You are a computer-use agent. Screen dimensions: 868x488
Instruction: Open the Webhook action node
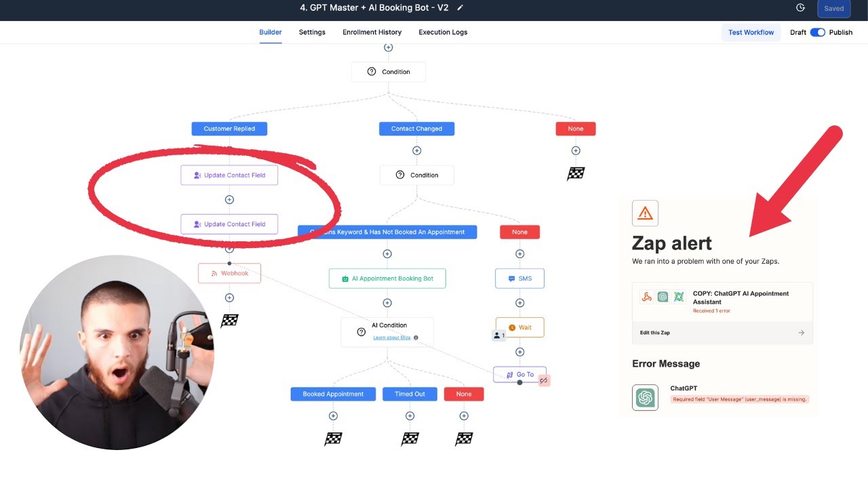click(x=229, y=273)
